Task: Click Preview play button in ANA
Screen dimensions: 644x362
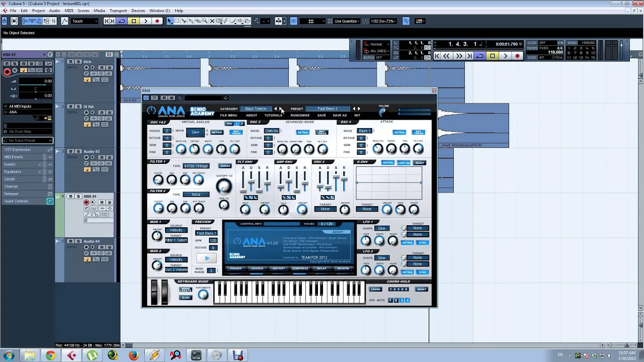Action: tap(207, 258)
